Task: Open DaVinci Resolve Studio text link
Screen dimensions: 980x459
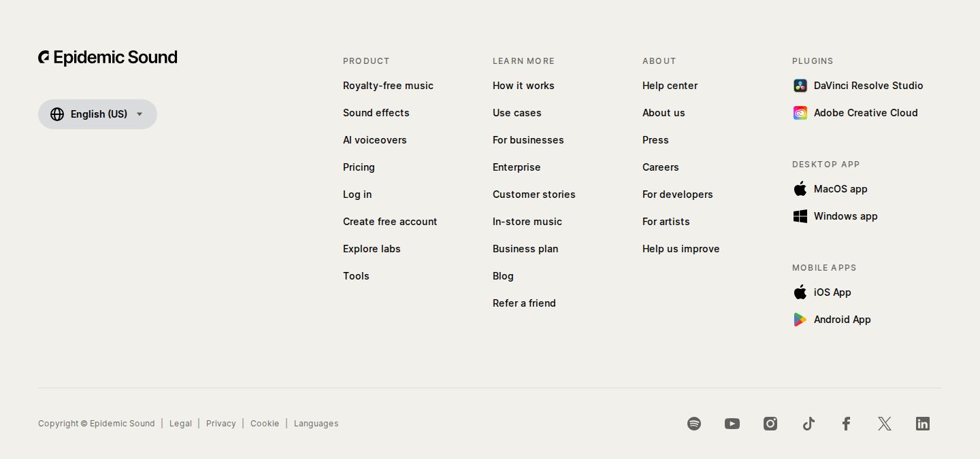Action: [x=868, y=86]
